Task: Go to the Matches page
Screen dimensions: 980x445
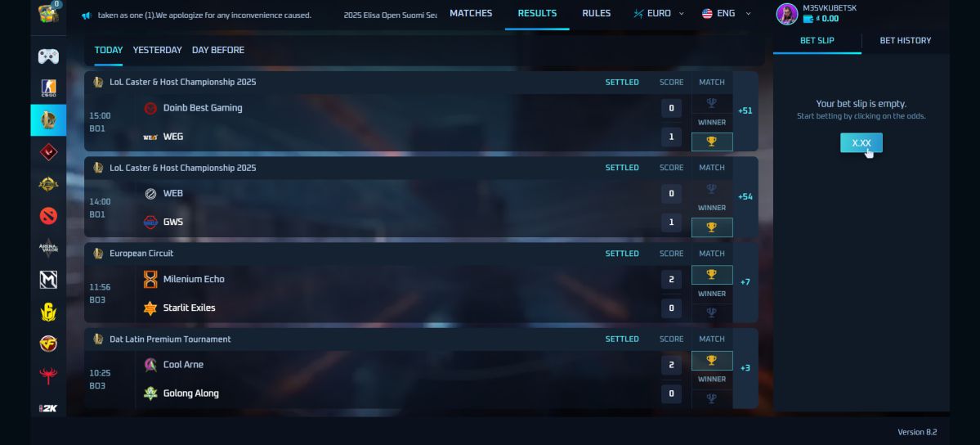Action: pyautogui.click(x=471, y=13)
